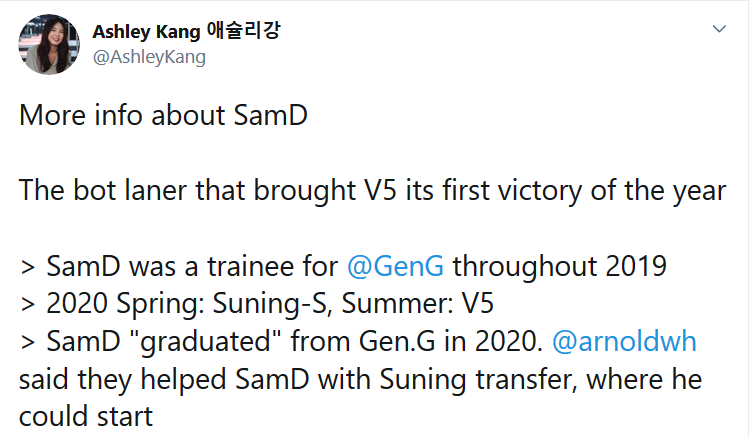Click the text "SamD was a trainee for"
Screen dimensions: 750x438
(x=192, y=266)
